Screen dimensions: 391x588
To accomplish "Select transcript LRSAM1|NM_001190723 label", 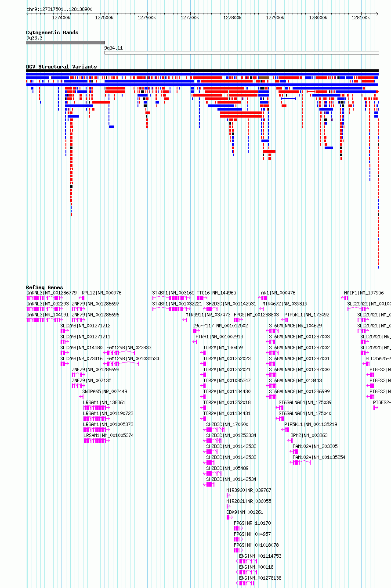I will point(109,413).
